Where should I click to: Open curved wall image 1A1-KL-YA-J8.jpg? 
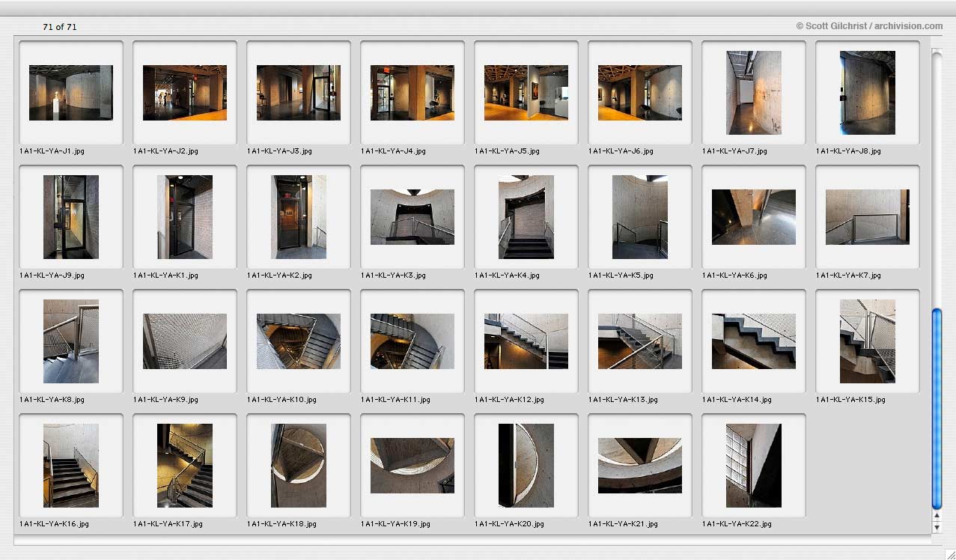[x=868, y=93]
